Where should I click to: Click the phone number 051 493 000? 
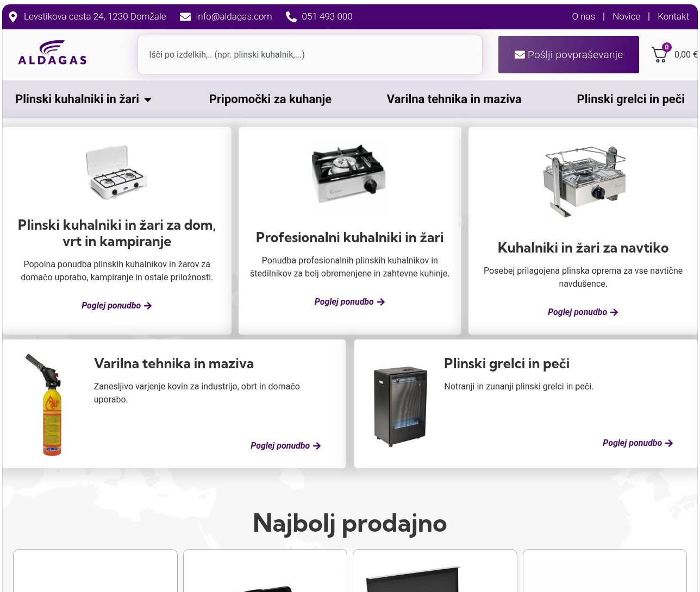(x=327, y=17)
